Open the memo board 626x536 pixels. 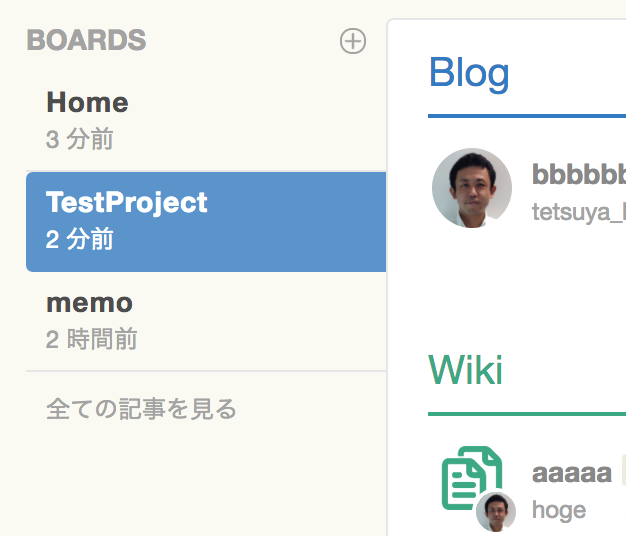(x=206, y=322)
